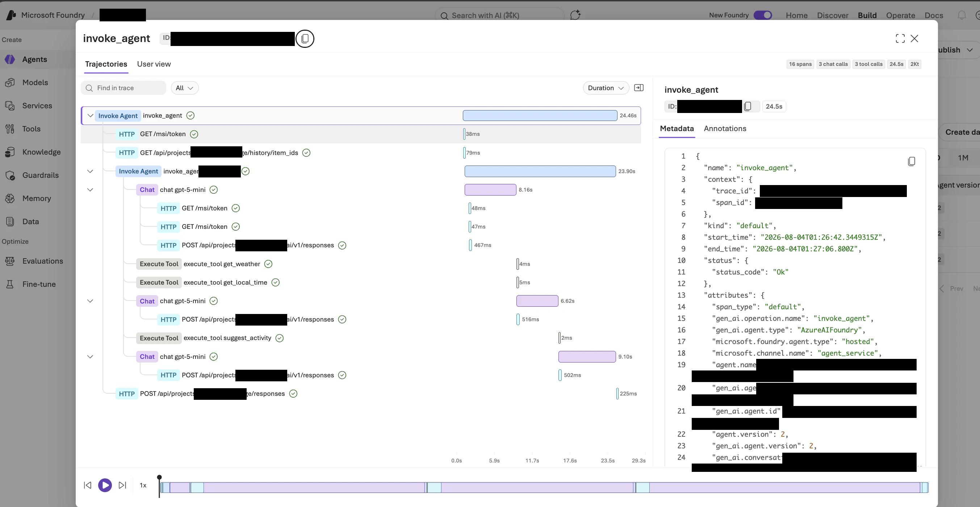Open the Services sidebar icon
The width and height of the screenshot is (980, 507).
pos(10,106)
